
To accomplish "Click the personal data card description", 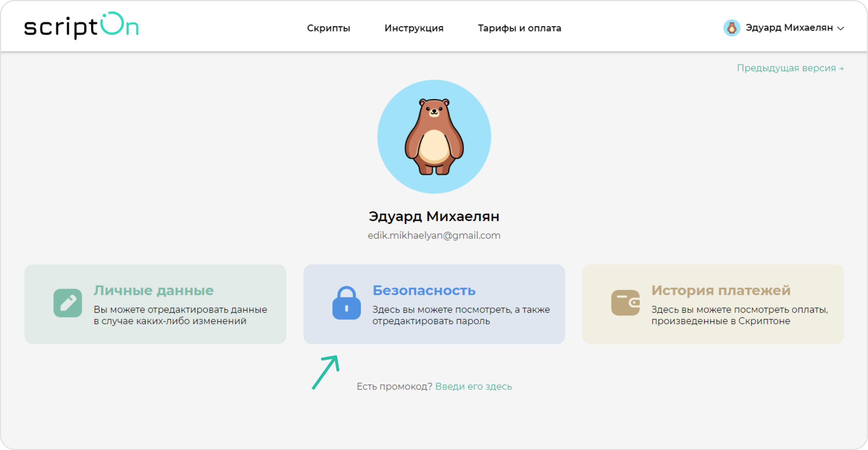I will tap(180, 315).
